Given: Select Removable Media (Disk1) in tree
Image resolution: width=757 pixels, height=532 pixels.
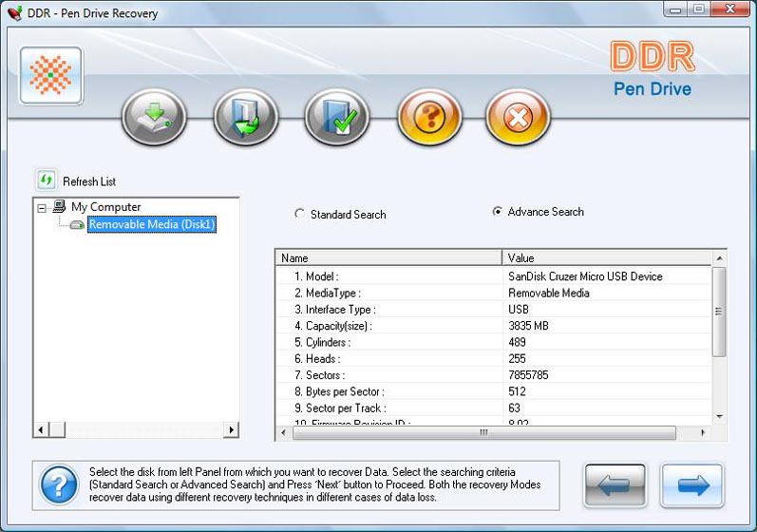Looking at the screenshot, I should click(152, 224).
